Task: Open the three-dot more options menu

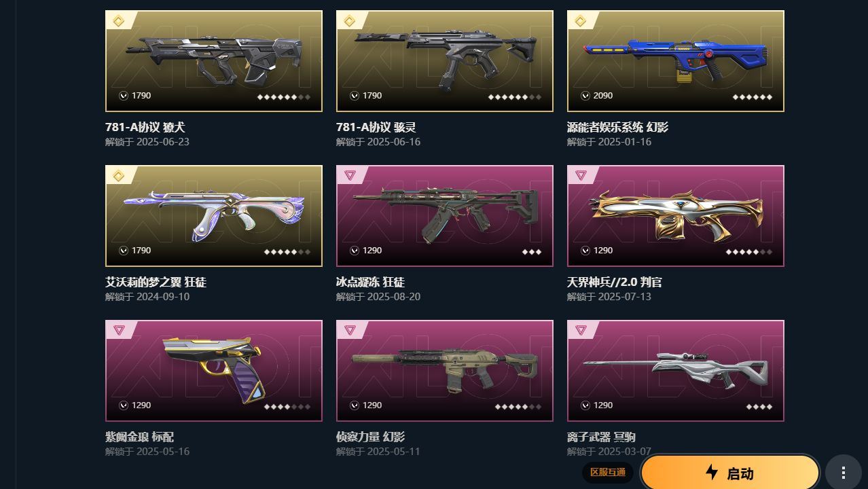Action: (844, 473)
